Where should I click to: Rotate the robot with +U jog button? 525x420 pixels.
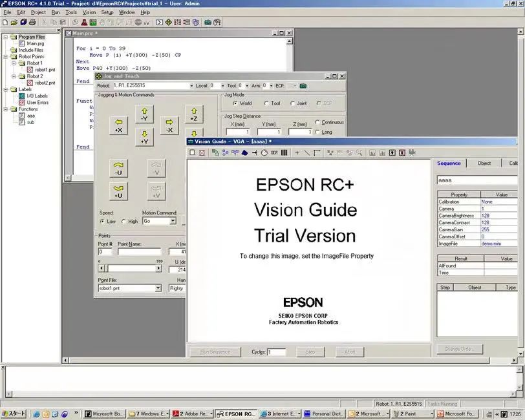click(118, 191)
